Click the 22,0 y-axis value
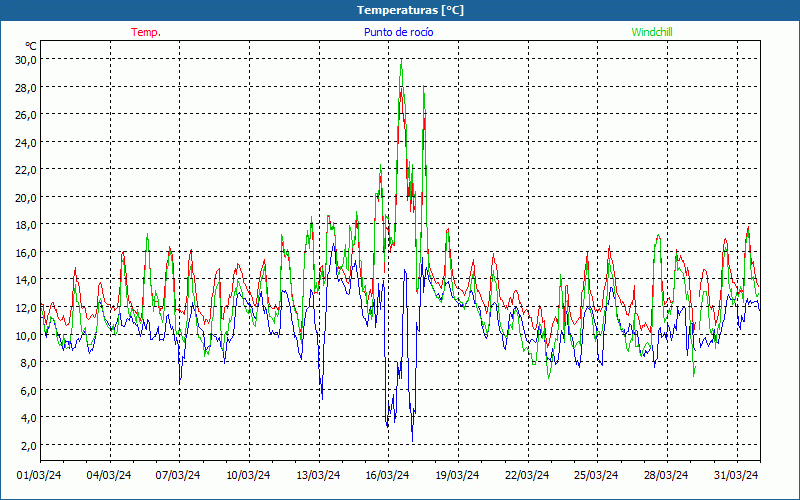 pos(26,170)
